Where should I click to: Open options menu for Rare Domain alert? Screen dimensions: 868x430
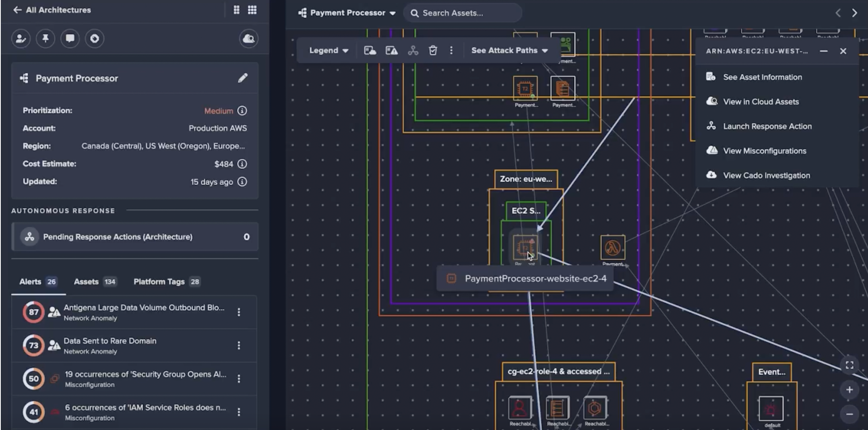(x=239, y=345)
